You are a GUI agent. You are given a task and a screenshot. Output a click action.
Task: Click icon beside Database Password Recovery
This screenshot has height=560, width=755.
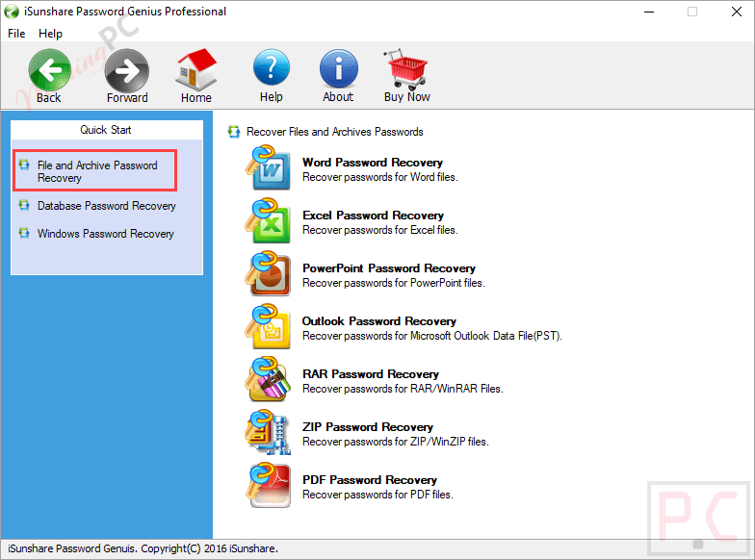pyautogui.click(x=24, y=206)
